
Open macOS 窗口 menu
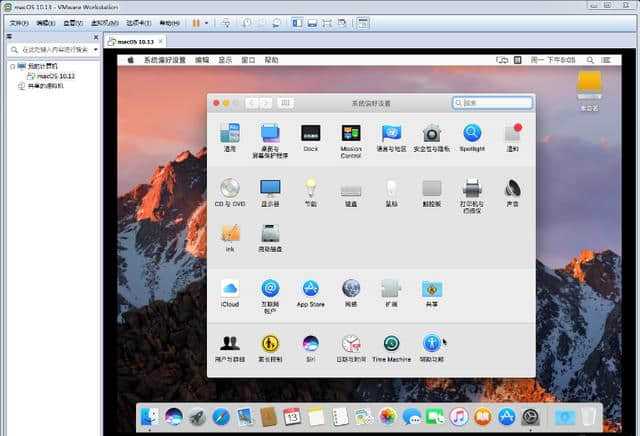(x=248, y=60)
